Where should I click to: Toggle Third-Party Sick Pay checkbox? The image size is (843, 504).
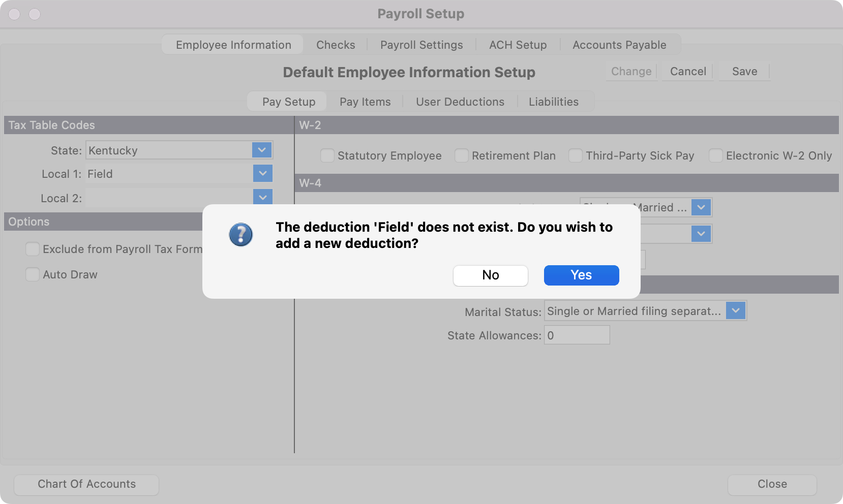pyautogui.click(x=576, y=155)
